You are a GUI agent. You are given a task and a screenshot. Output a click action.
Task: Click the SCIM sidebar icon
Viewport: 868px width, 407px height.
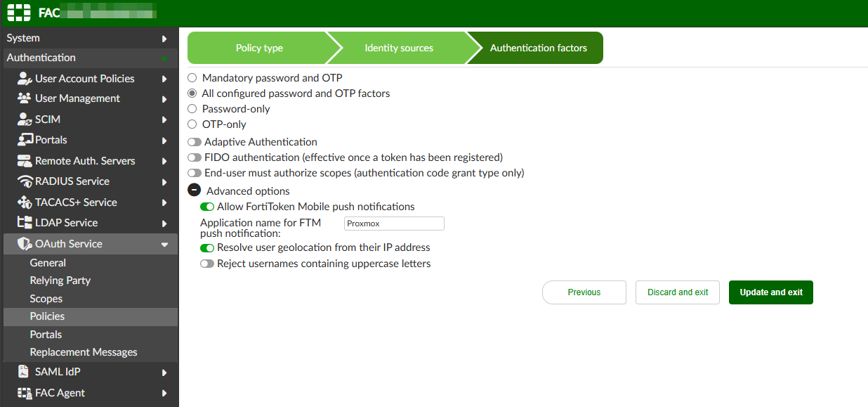point(25,119)
